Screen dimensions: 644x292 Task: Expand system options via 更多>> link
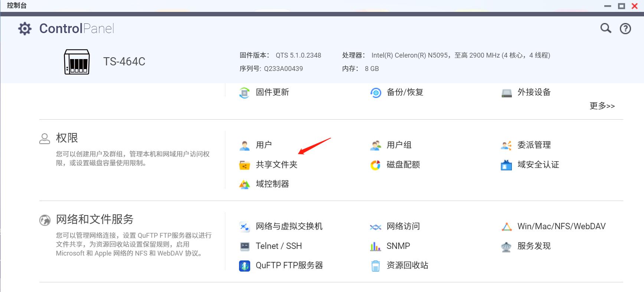(x=602, y=106)
